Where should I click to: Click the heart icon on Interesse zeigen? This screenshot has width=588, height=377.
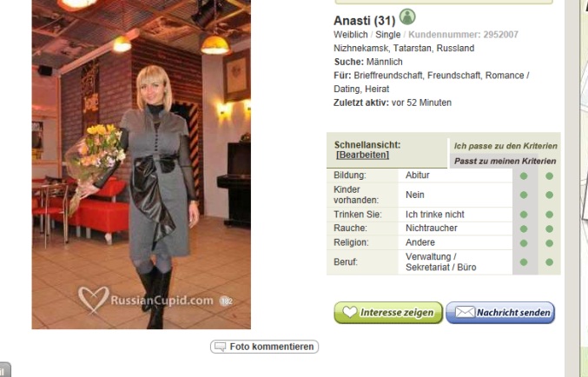(x=350, y=312)
